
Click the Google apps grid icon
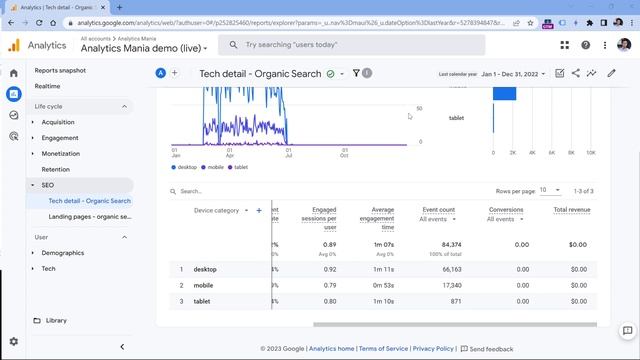[x=564, y=45]
